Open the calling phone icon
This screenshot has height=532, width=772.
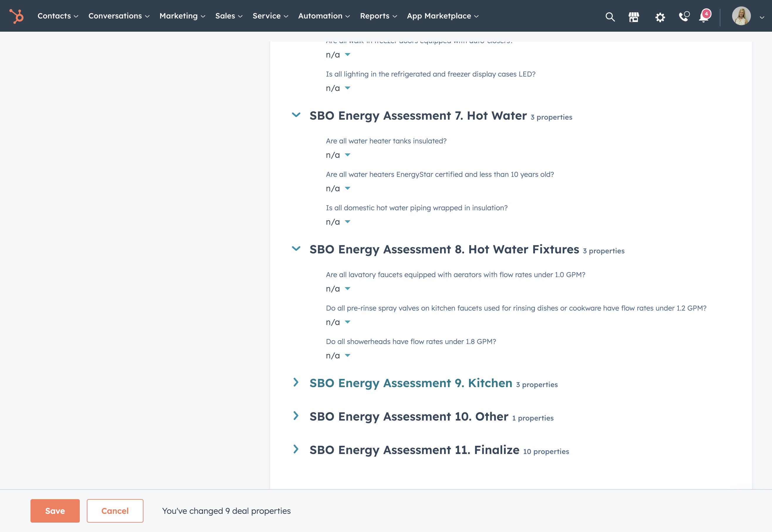tap(684, 16)
